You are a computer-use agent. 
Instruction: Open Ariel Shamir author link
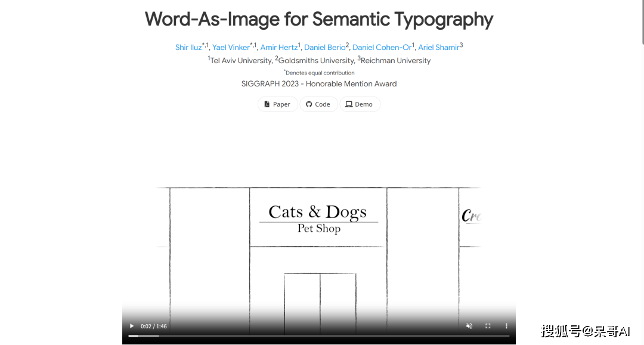click(x=438, y=48)
